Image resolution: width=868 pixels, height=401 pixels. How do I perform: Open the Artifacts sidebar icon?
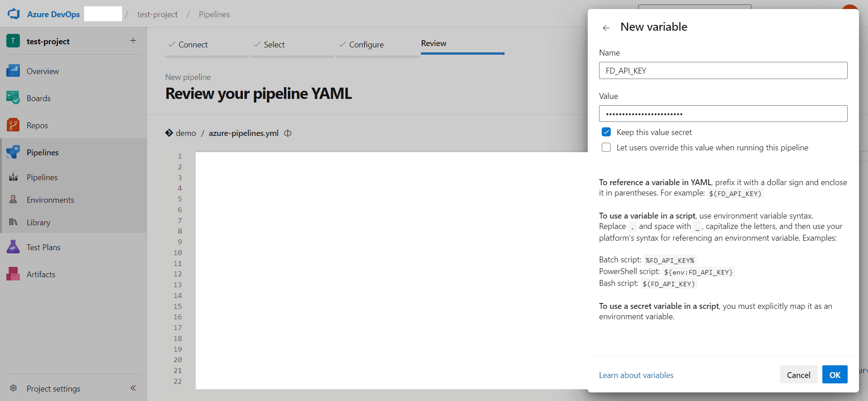13,274
